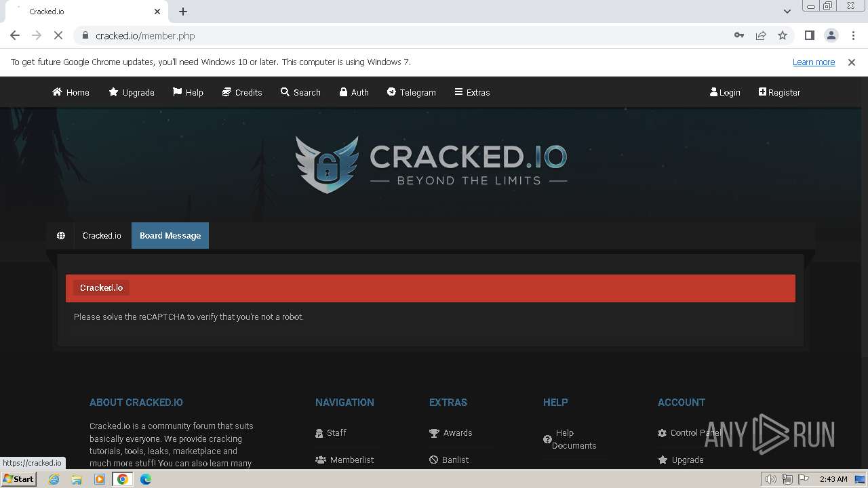The height and width of the screenshot is (488, 868).
Task: Open the Staff footer link
Action: tap(331, 432)
